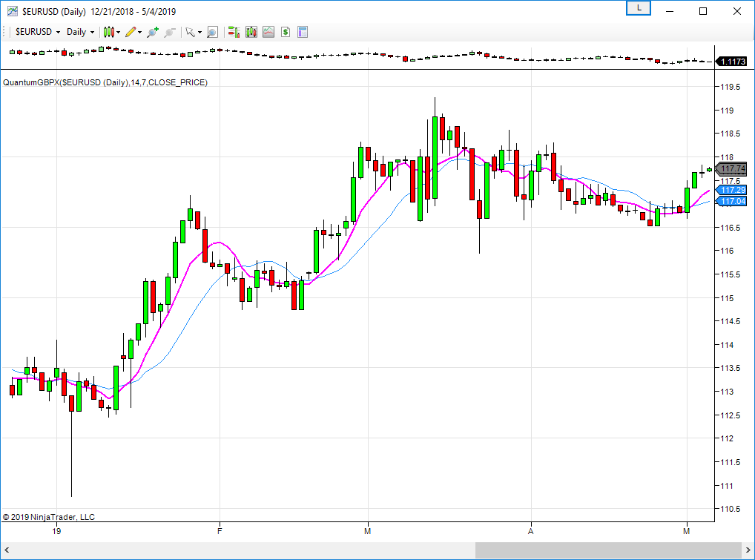Click the chart window title icon

pos(13,11)
